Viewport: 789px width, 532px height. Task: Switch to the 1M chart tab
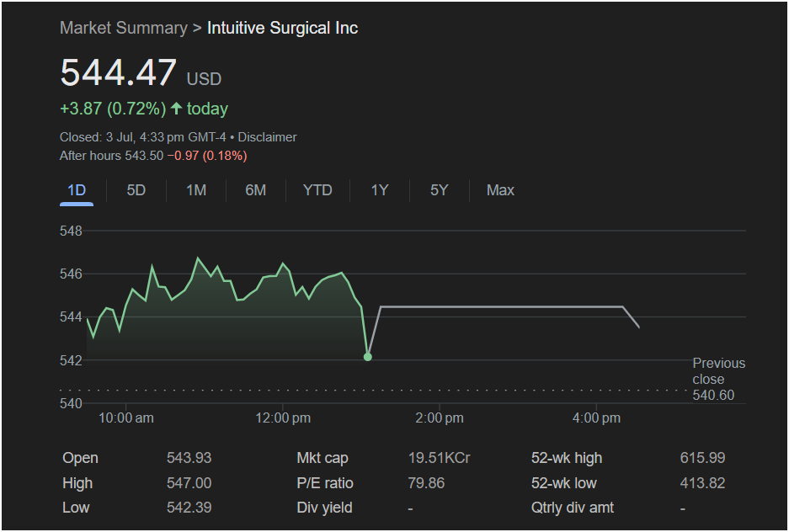point(196,190)
